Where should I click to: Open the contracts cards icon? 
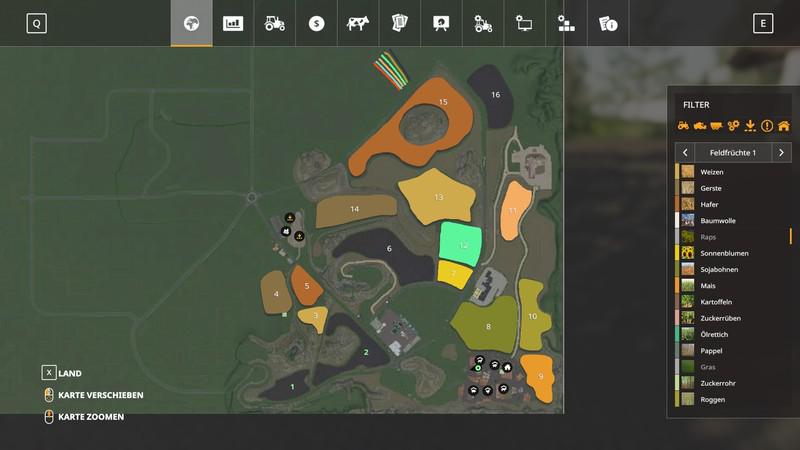[400, 23]
